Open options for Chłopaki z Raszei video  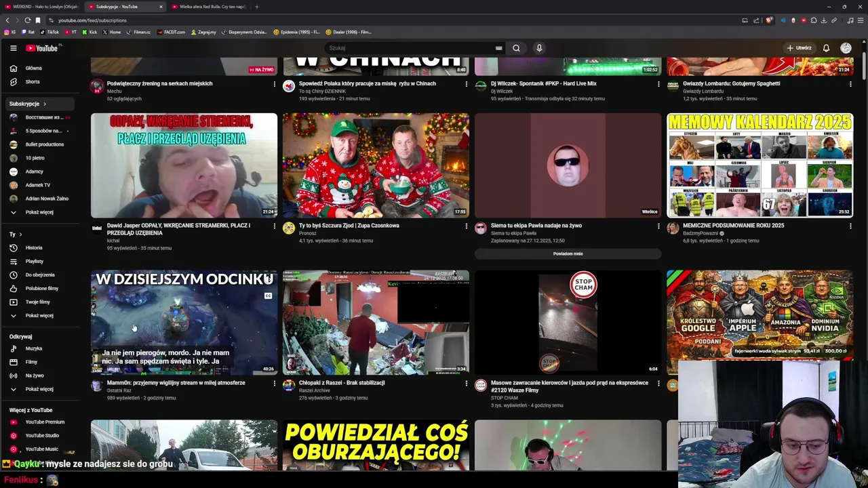(466, 384)
